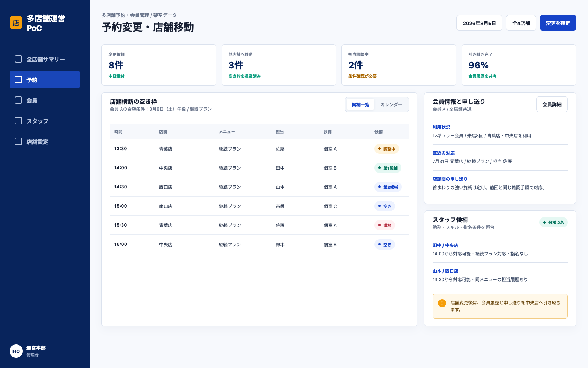588x368 pixels.
Task: Click the 満枠 status badge
Action: [x=385, y=225]
